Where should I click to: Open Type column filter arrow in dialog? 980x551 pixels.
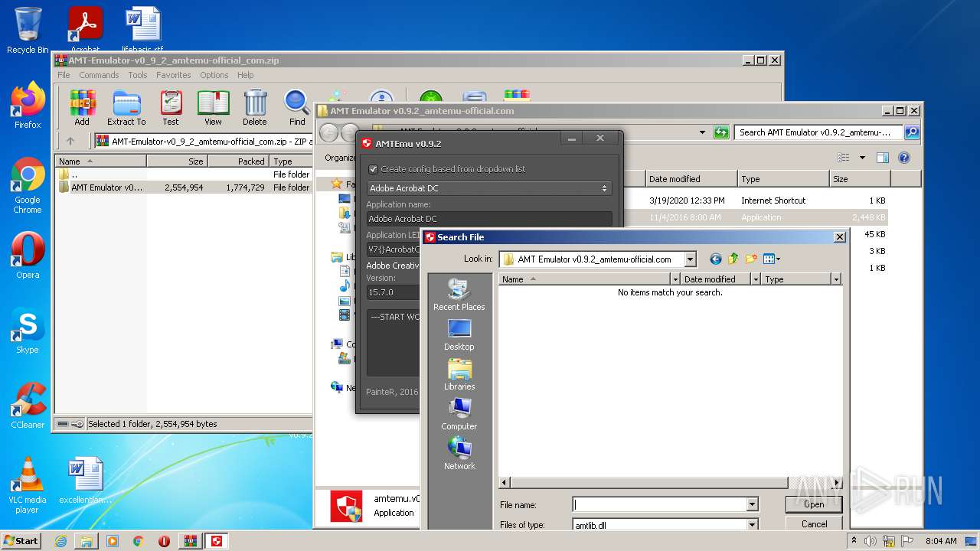(x=836, y=279)
